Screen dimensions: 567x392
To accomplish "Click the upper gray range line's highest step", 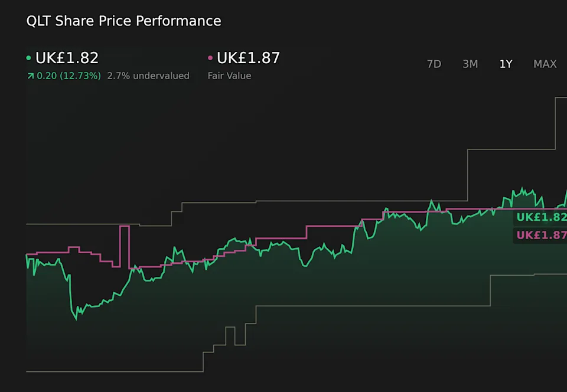I will [x=561, y=98].
